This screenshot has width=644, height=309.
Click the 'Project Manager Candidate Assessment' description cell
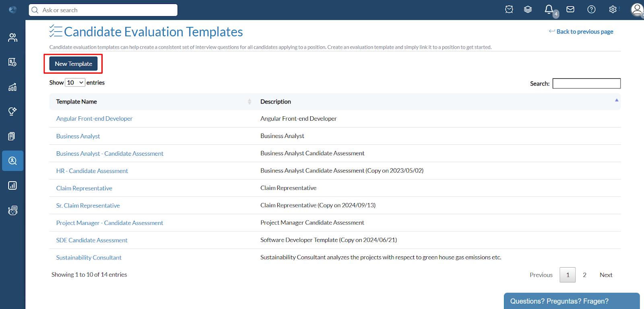[312, 222]
